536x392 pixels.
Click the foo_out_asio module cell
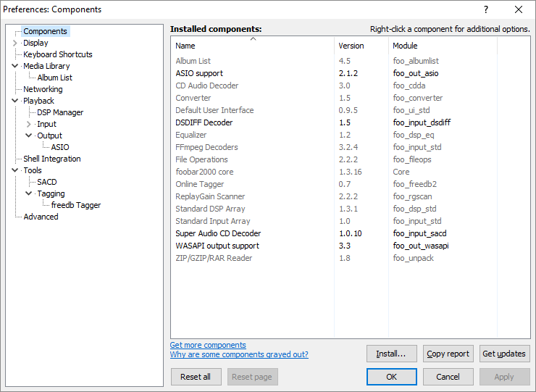(416, 73)
